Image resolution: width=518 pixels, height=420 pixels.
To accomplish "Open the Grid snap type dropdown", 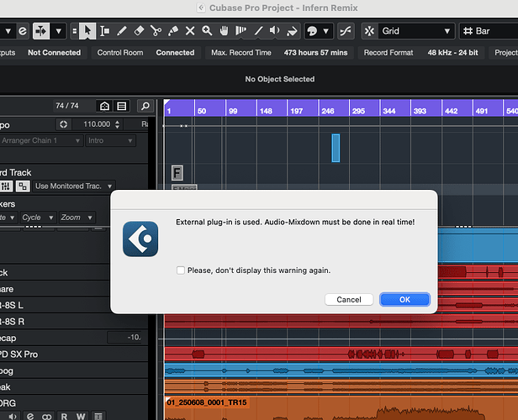I will coord(416,31).
